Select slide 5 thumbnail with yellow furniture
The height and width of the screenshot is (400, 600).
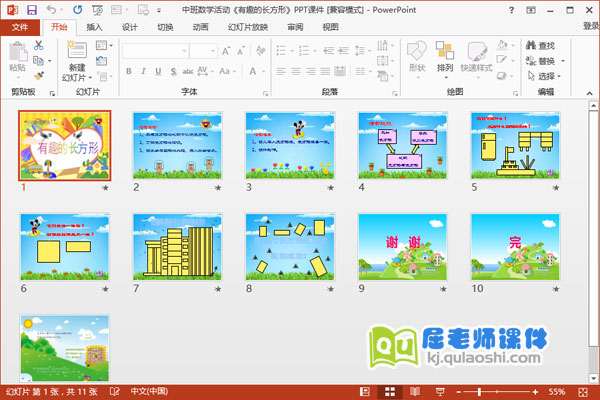515,145
